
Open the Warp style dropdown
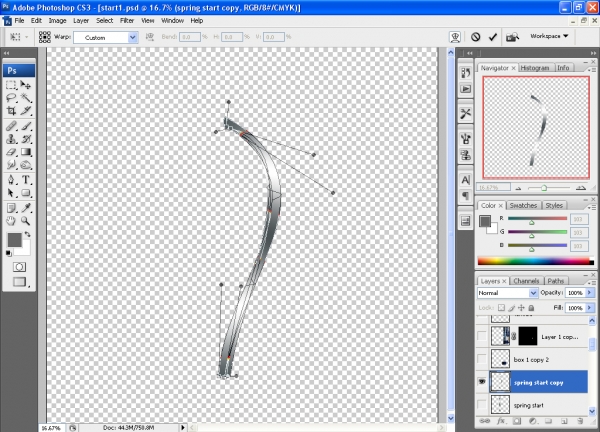pos(132,37)
